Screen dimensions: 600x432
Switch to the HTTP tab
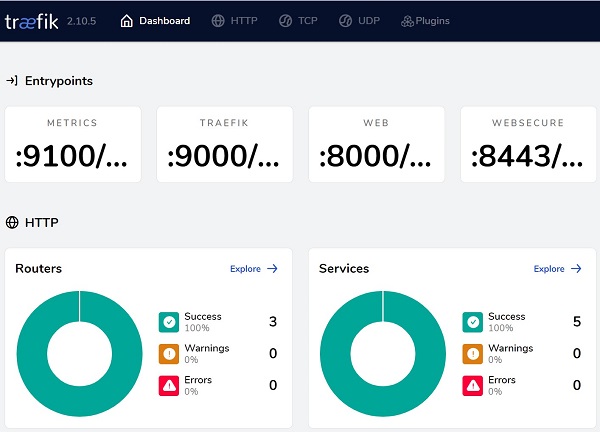click(x=235, y=21)
